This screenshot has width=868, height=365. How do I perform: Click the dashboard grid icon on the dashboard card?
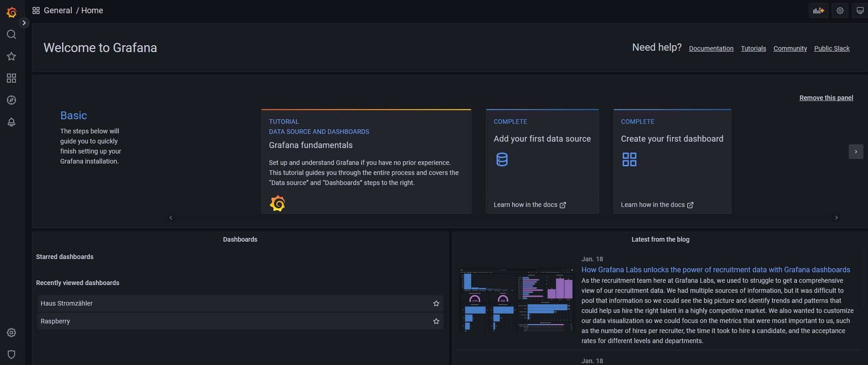click(629, 159)
